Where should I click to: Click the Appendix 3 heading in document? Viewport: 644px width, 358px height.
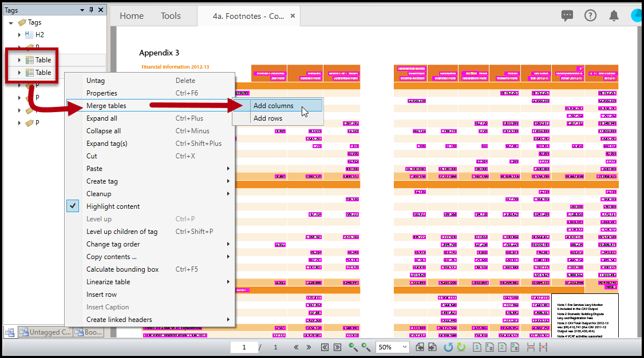click(159, 53)
